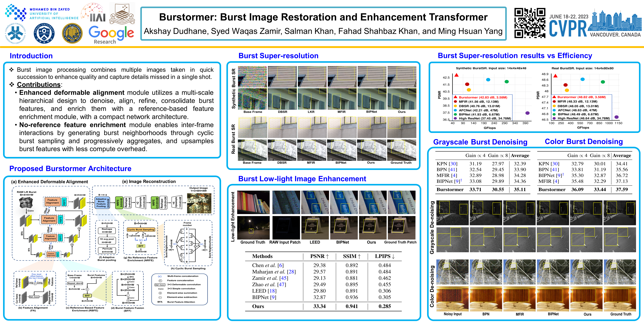
Task: Click the citation [18] next to LEED in the table
Action: (x=272, y=291)
